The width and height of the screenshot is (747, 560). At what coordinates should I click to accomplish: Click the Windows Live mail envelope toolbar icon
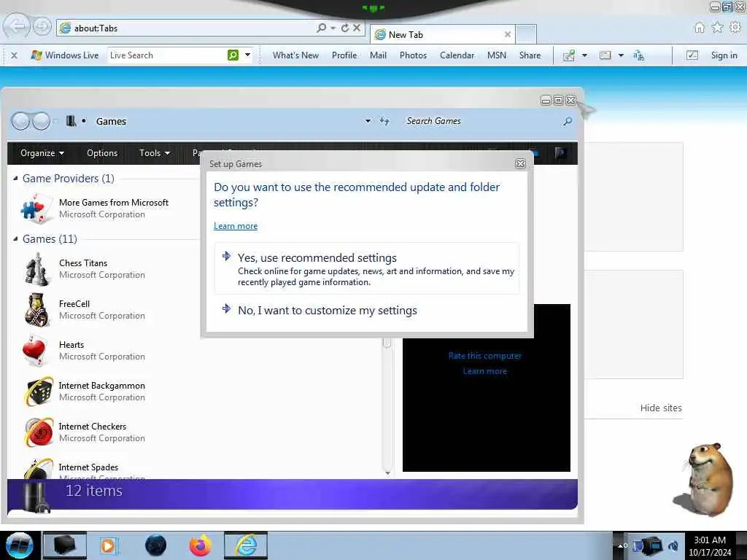(x=605, y=55)
